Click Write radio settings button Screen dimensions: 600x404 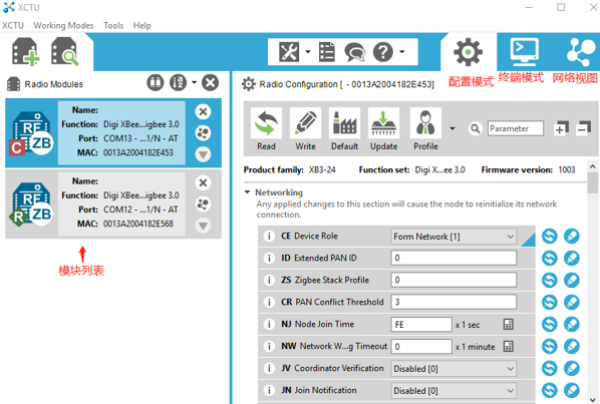(305, 129)
